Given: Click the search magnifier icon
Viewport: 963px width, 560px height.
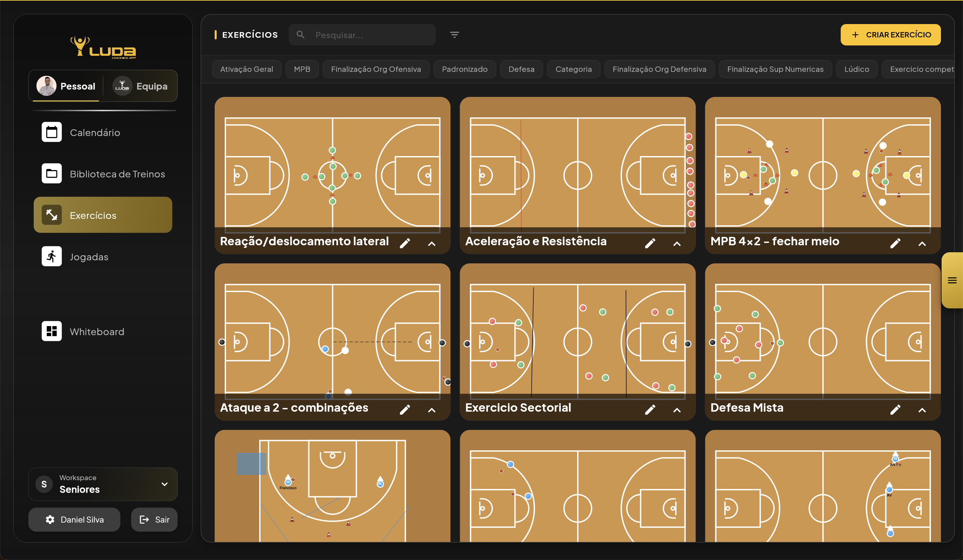Looking at the screenshot, I should click(x=301, y=34).
